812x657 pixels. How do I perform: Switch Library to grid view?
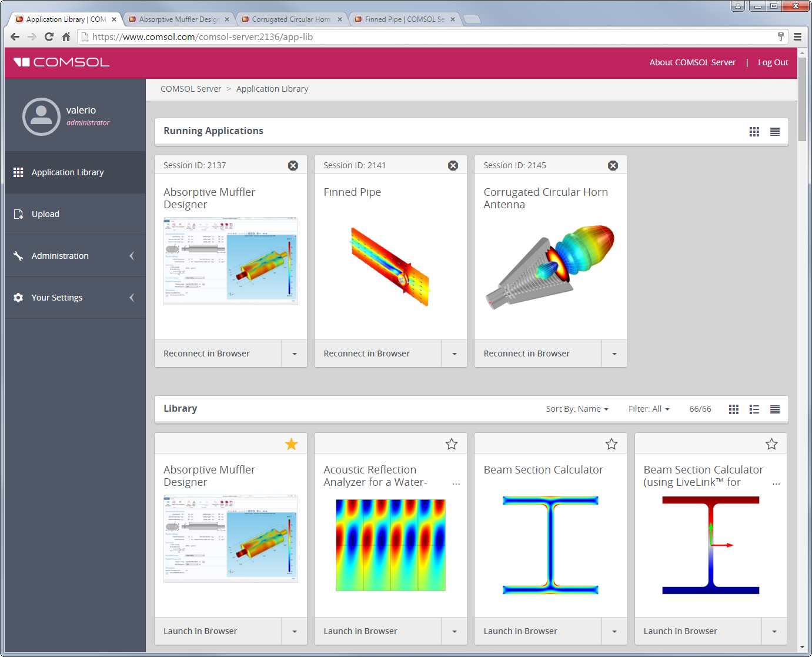[x=734, y=409]
